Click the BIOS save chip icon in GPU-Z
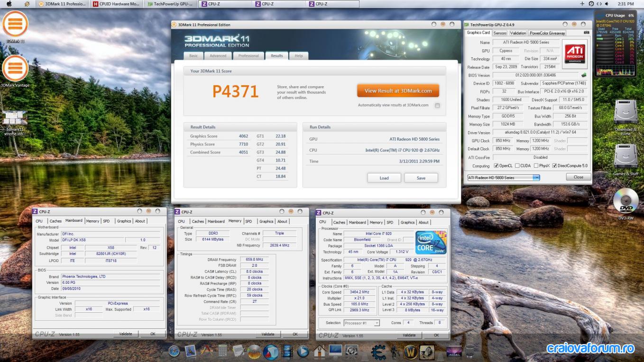This screenshot has width=644, height=362. pyautogui.click(x=583, y=75)
